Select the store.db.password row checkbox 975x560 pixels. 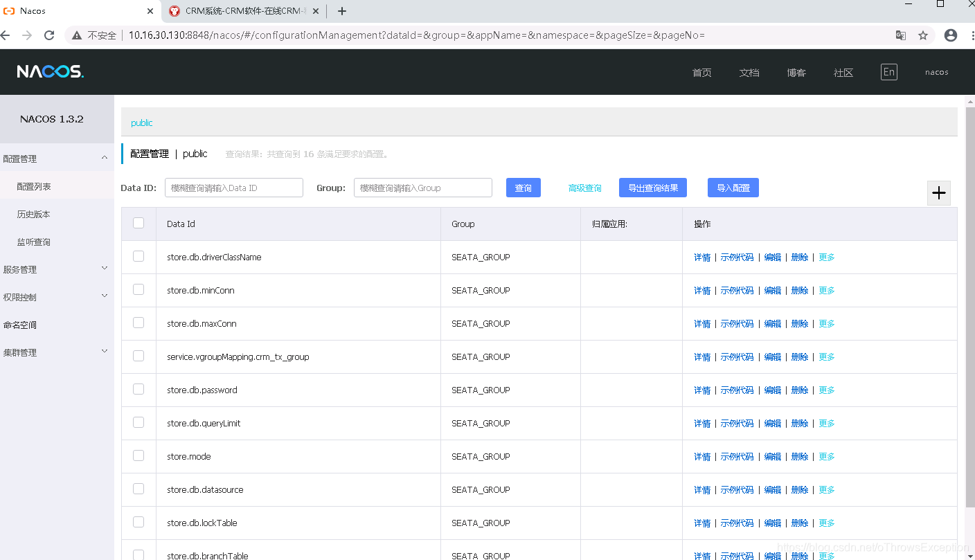(x=138, y=389)
